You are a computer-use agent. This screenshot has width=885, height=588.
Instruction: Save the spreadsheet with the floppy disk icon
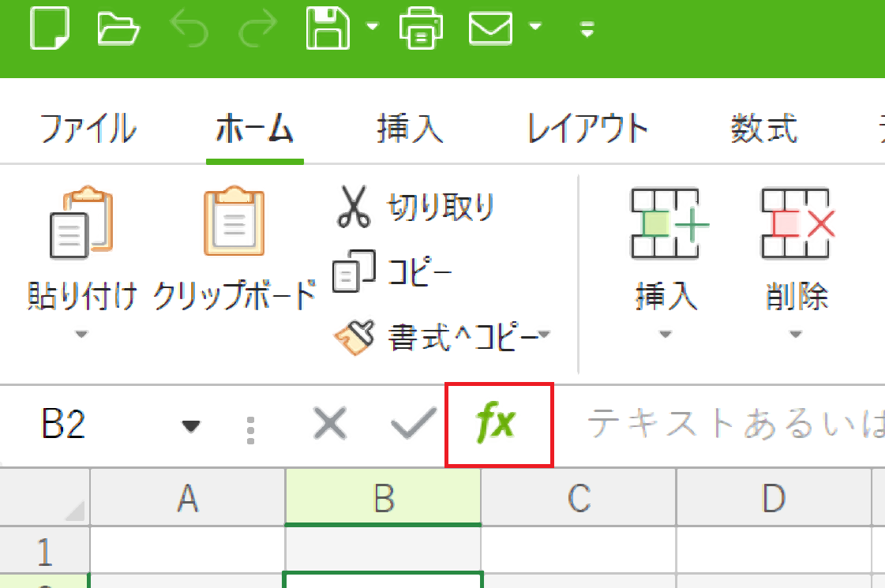coord(328,28)
